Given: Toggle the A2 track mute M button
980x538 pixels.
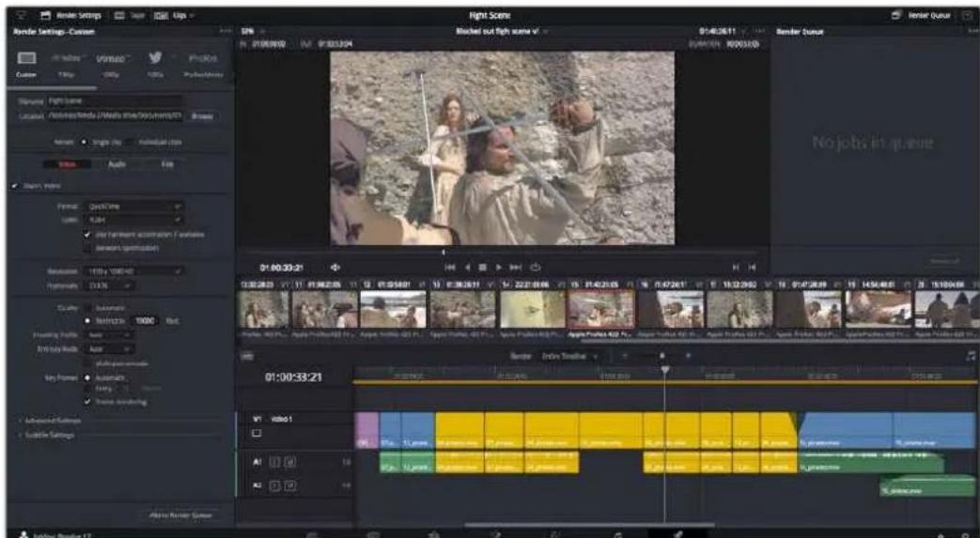Looking at the screenshot, I should 290,485.
